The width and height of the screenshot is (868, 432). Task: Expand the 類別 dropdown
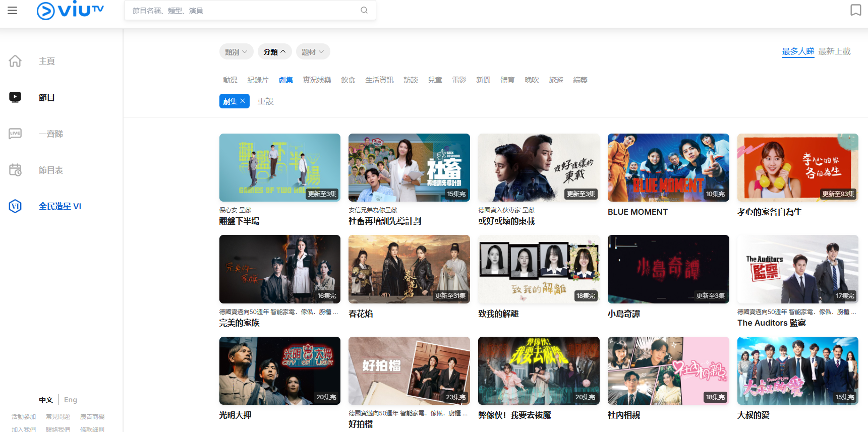236,52
